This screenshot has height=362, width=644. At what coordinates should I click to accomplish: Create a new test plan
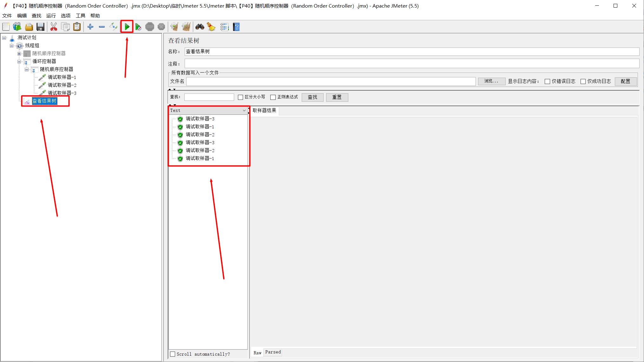click(x=6, y=27)
